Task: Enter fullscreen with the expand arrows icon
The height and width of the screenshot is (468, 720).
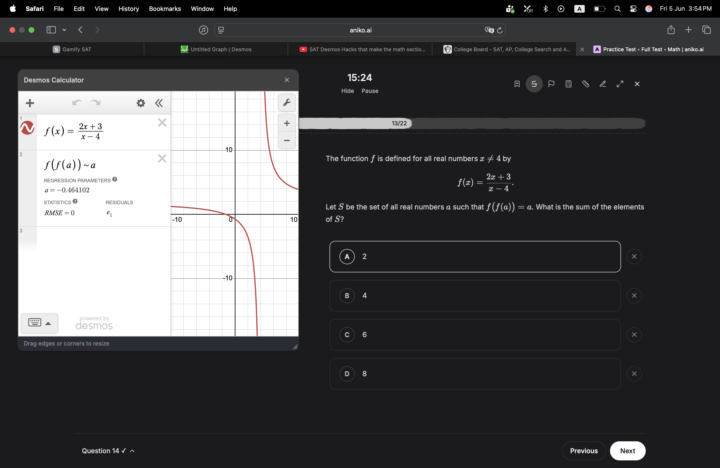Action: [620, 84]
